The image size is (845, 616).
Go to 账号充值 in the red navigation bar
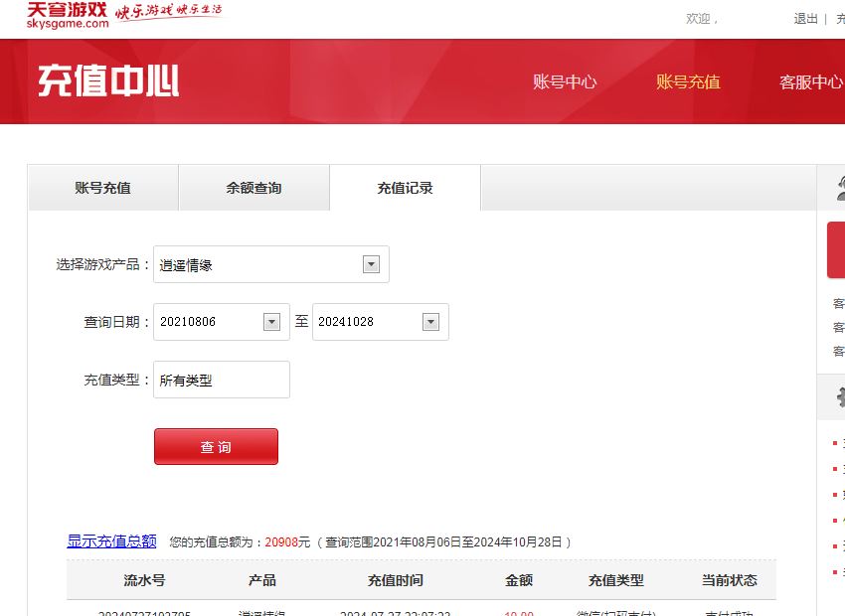click(x=688, y=82)
